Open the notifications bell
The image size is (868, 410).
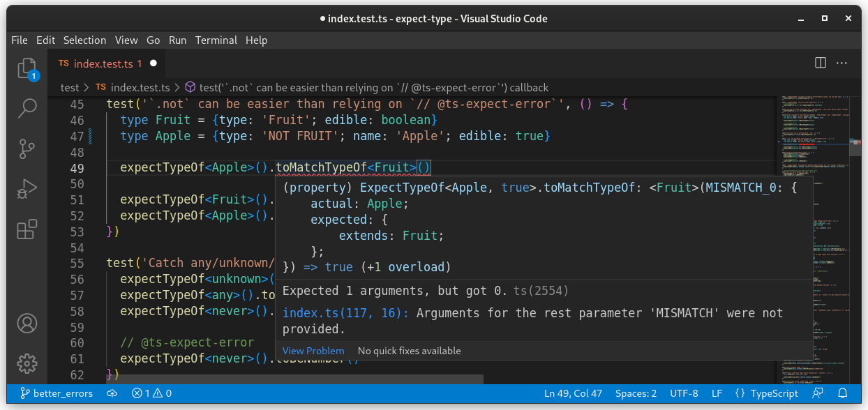click(843, 393)
